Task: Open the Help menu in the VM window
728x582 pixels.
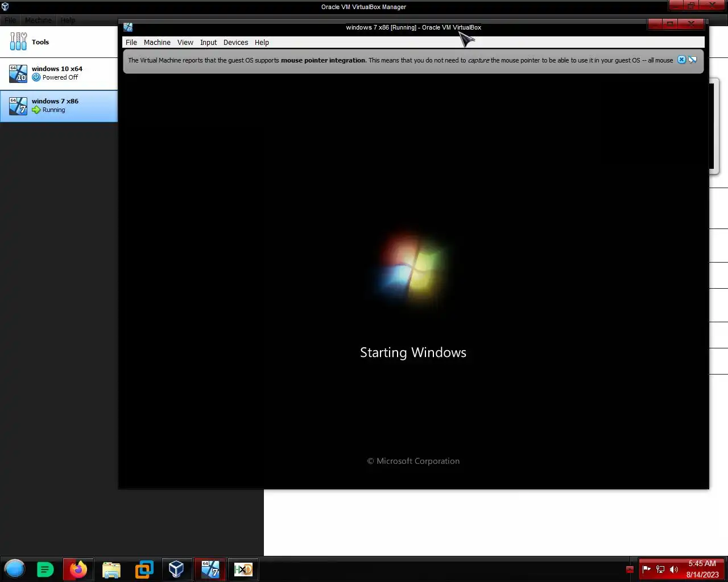Action: click(262, 43)
